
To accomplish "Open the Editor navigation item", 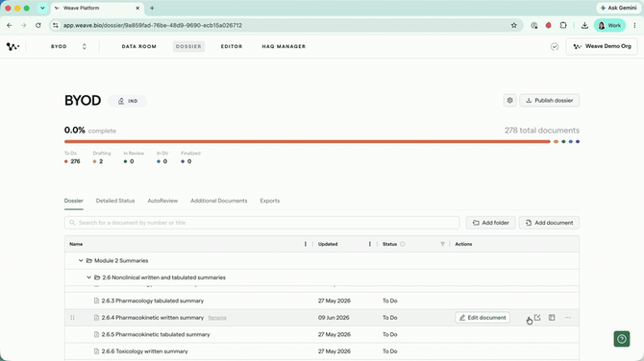I will pos(232,46).
